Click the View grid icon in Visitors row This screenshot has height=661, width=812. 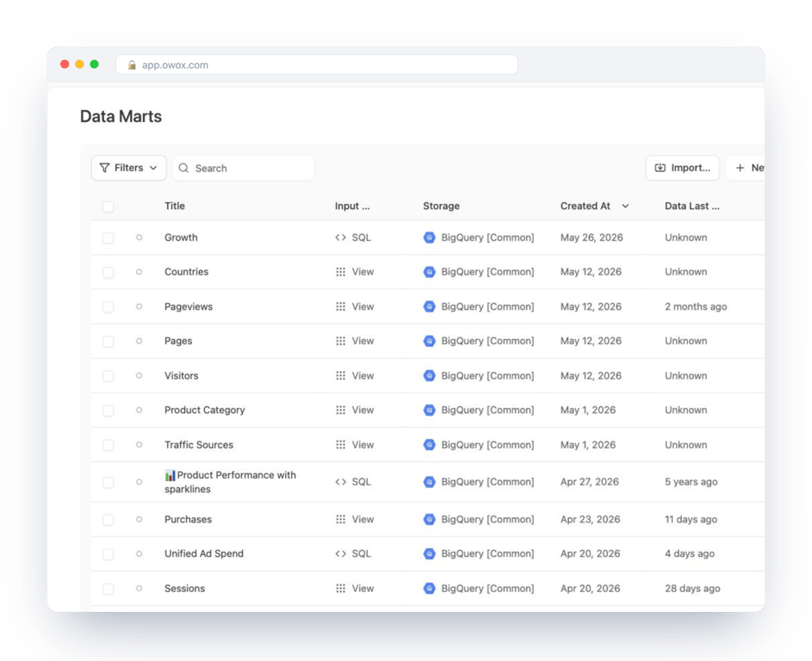tap(340, 376)
